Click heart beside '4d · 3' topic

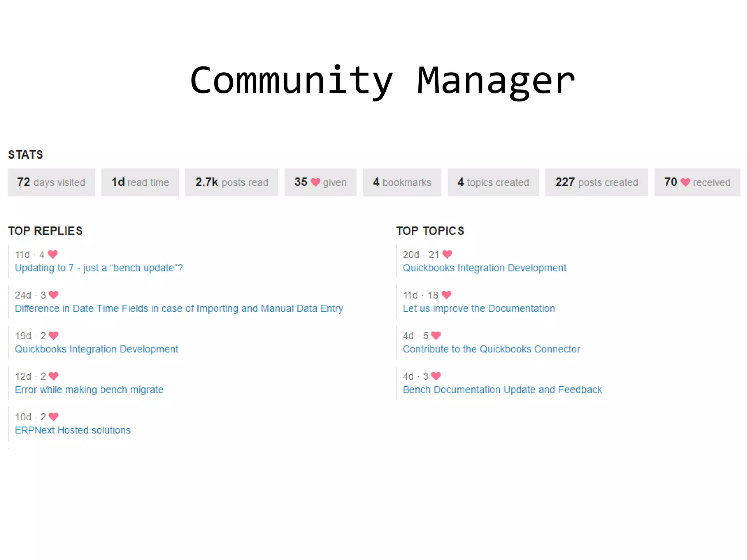click(x=436, y=376)
